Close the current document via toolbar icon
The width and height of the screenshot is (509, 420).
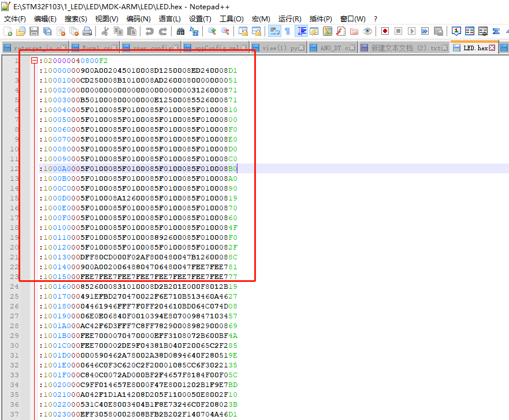61,31
